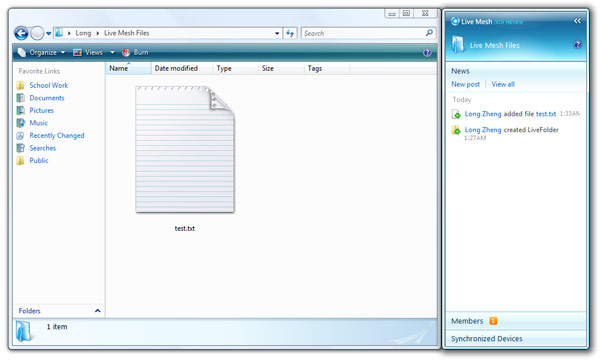The height and width of the screenshot is (360, 600).
Task: Open Music favorite link
Action: point(39,123)
